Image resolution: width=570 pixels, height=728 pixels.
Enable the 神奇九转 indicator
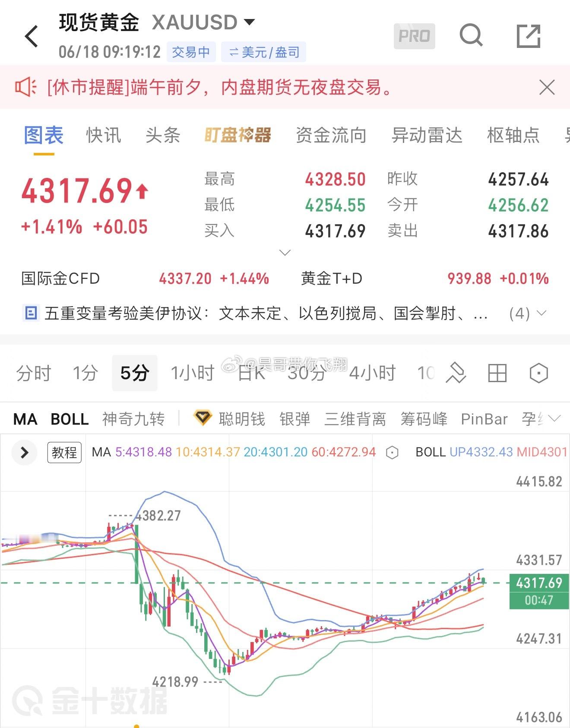point(133,419)
